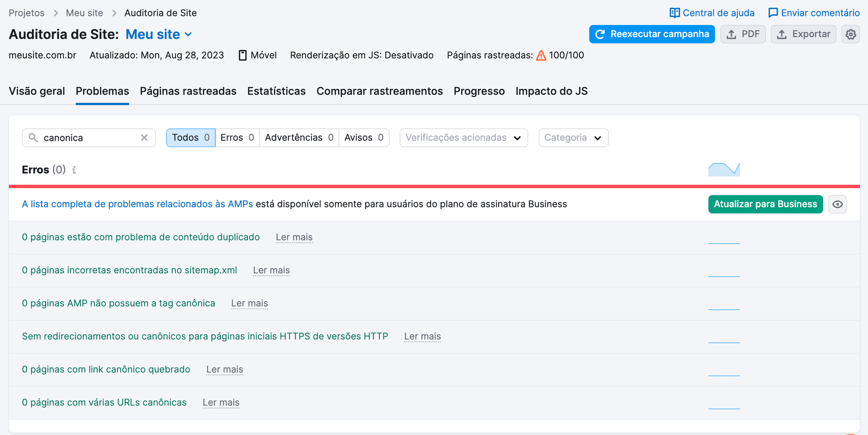The image size is (868, 435).
Task: Filter issues by Erros
Action: click(233, 137)
